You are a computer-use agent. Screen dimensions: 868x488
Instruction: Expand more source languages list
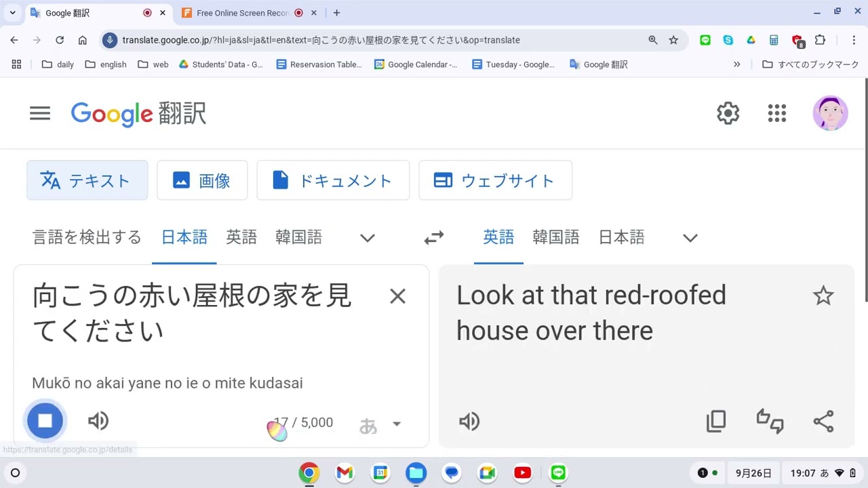point(368,238)
